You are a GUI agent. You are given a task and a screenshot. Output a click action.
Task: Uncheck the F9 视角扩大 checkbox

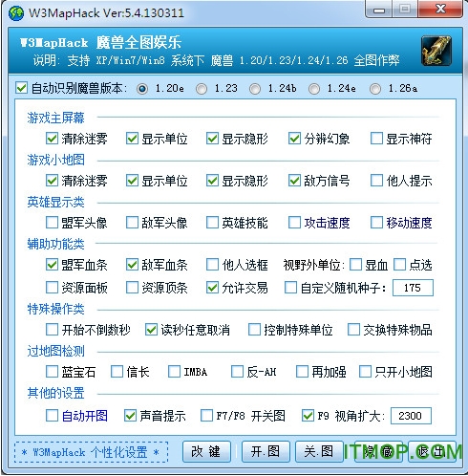click(308, 416)
